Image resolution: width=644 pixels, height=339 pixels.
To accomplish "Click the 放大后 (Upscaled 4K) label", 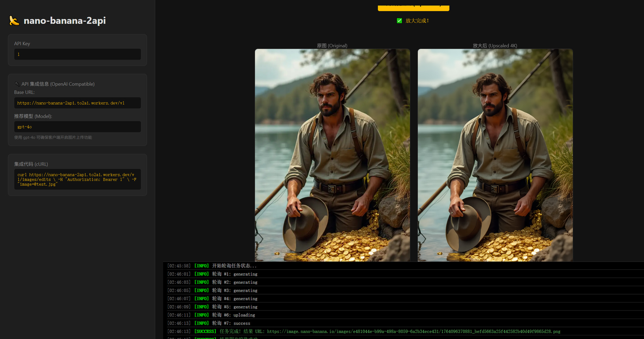I will click(x=495, y=46).
